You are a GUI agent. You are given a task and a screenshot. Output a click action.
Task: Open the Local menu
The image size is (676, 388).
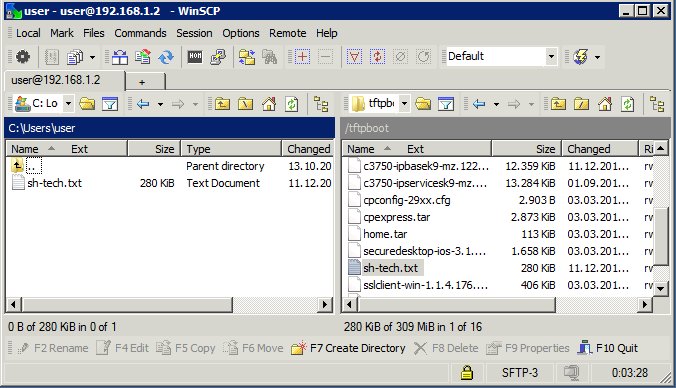point(28,33)
